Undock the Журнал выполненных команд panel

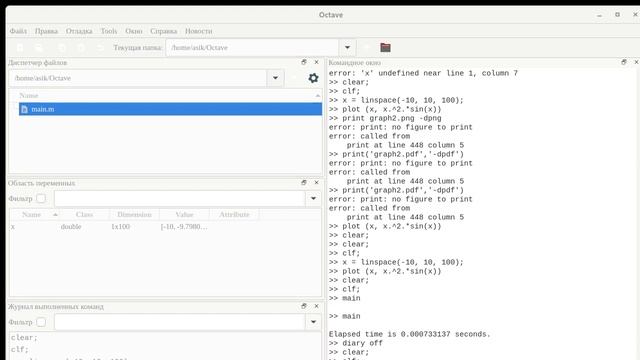(304, 306)
